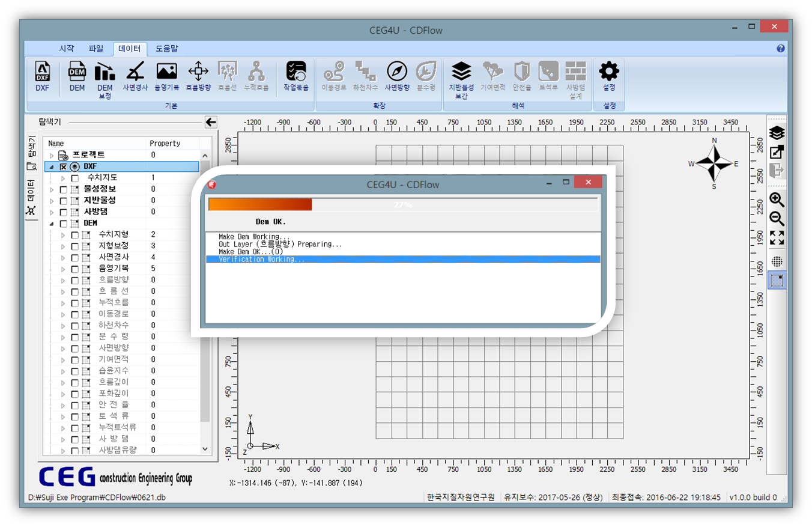Image resolution: width=812 pixels, height=527 pixels.
Task: Expand the 물성정보 tree node
Action: point(52,189)
